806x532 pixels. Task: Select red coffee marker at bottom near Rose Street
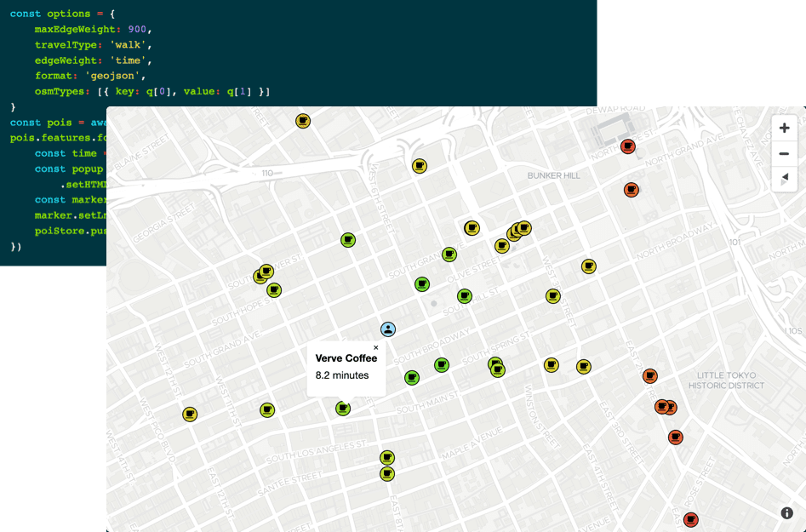point(691,520)
